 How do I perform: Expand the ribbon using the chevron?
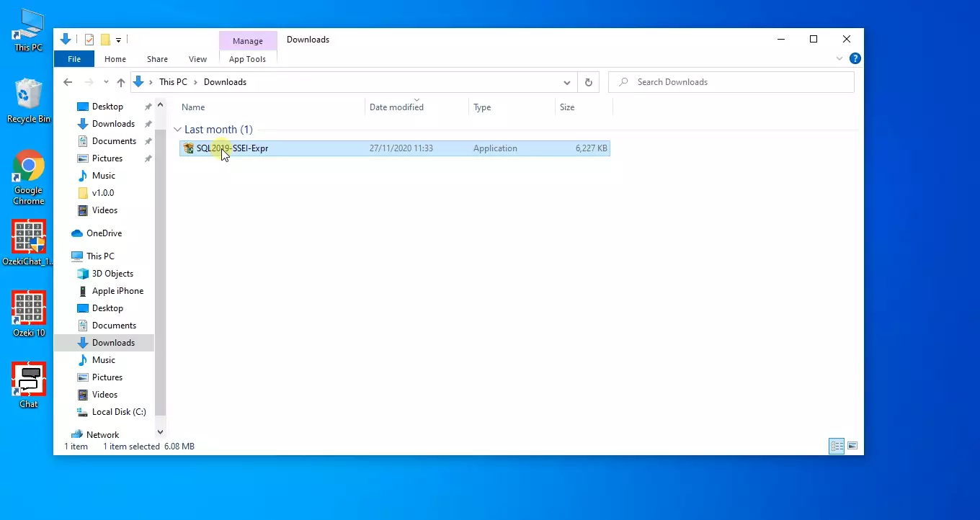pyautogui.click(x=839, y=58)
